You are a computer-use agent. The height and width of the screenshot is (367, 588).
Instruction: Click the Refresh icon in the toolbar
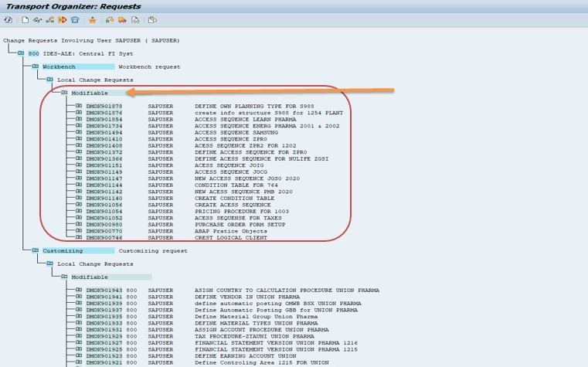tap(7, 20)
